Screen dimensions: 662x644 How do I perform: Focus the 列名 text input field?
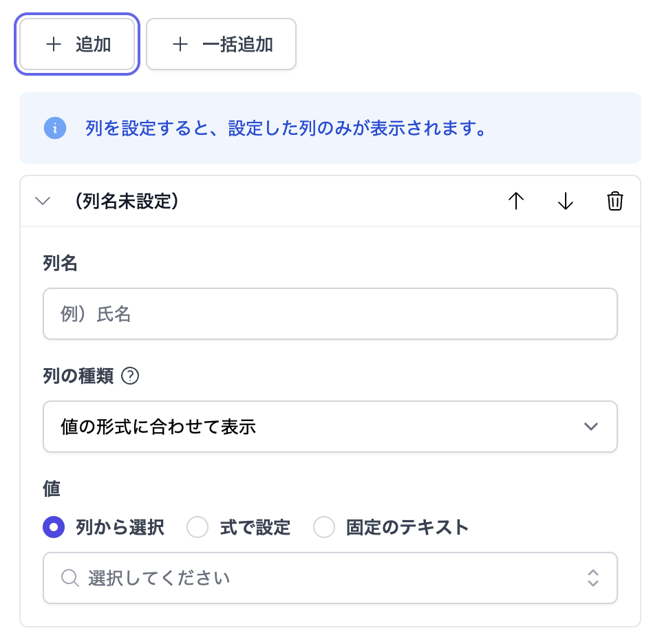tap(330, 314)
